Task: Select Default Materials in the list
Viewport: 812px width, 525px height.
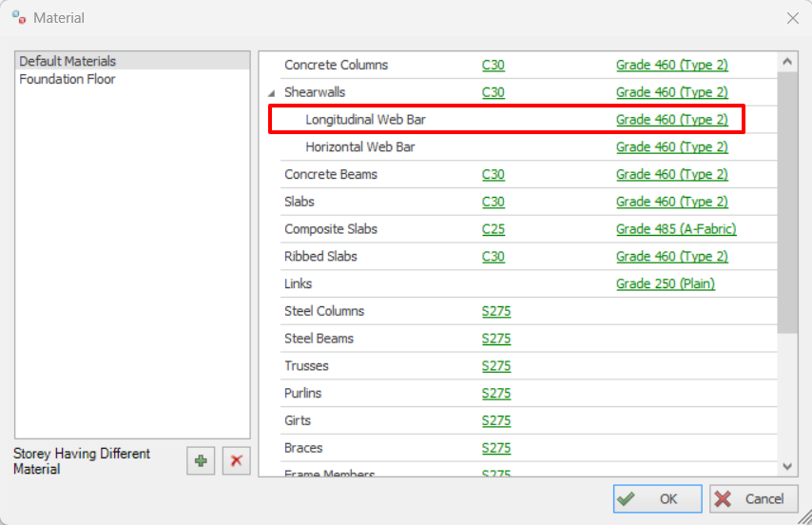Action: pos(132,61)
